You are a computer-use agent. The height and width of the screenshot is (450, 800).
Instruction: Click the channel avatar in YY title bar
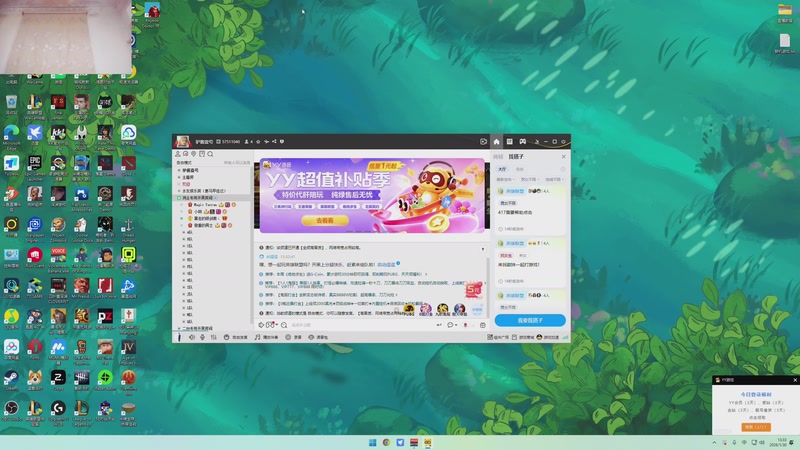(183, 141)
